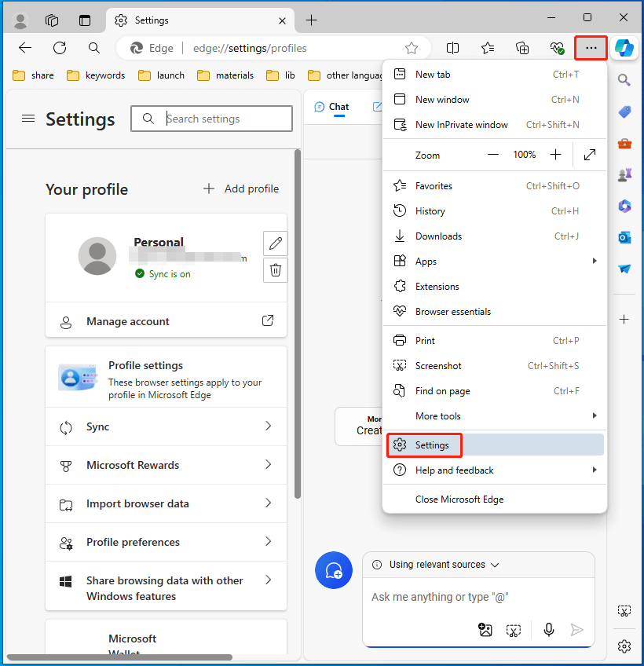
Task: Open sidebar Microsoft 365 icon
Action: 624,206
